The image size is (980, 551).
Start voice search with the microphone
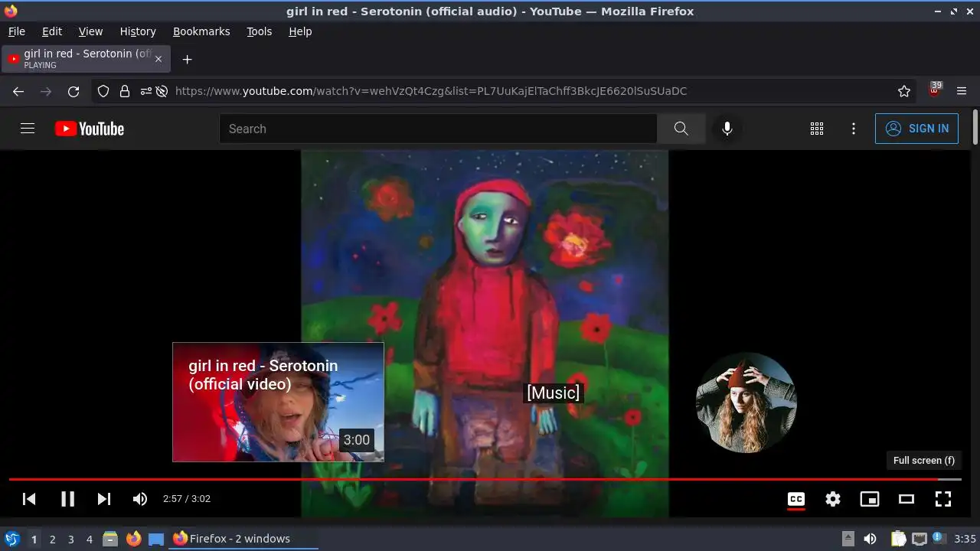tap(727, 129)
